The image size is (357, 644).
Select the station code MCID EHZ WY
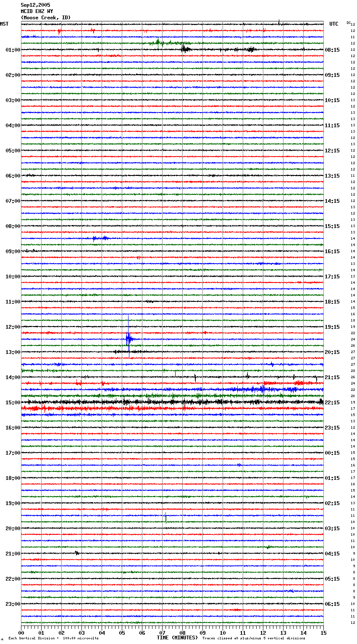[x=37, y=11]
